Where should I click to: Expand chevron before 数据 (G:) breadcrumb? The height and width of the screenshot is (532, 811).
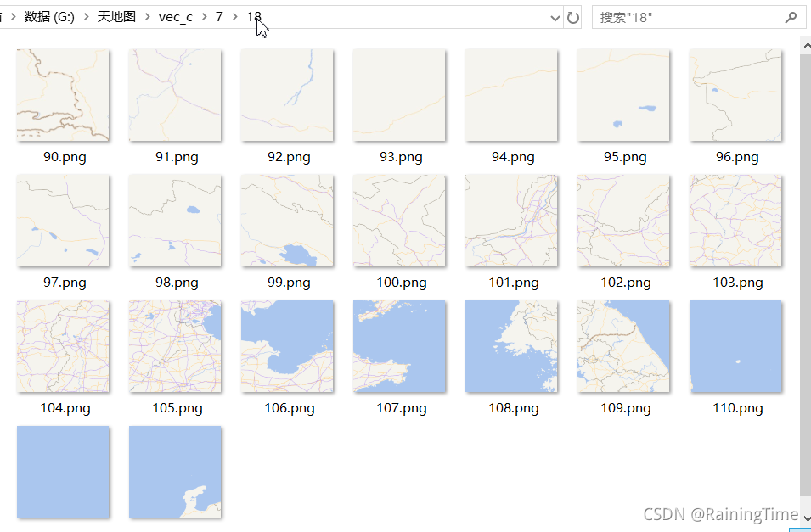tap(13, 17)
